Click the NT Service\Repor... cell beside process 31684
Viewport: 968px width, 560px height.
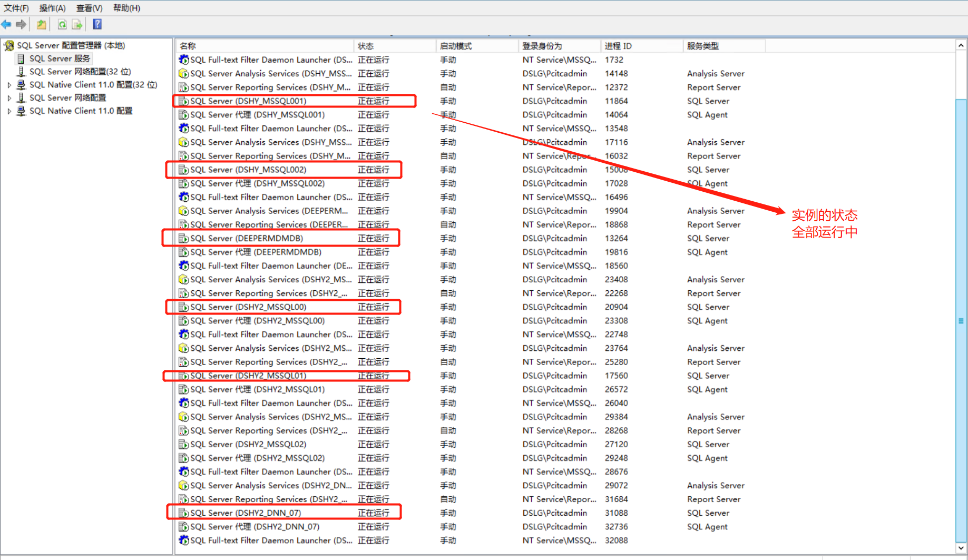click(x=559, y=499)
